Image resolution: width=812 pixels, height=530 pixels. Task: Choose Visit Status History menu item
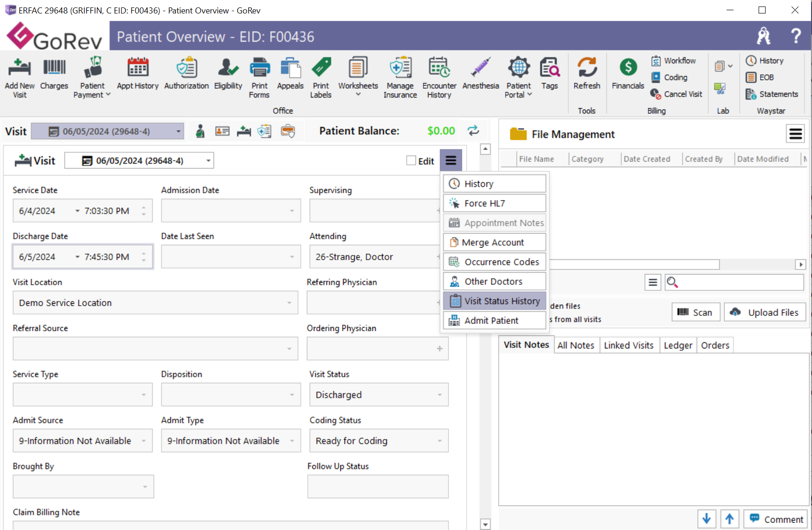[x=494, y=301]
